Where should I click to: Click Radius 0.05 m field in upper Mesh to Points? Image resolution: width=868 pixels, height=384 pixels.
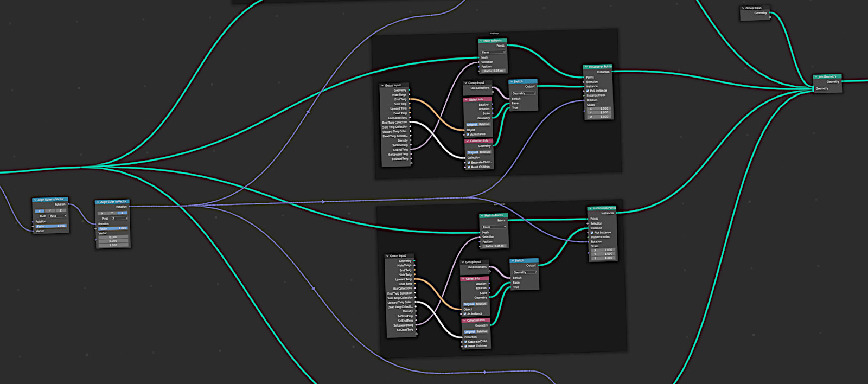click(x=493, y=71)
